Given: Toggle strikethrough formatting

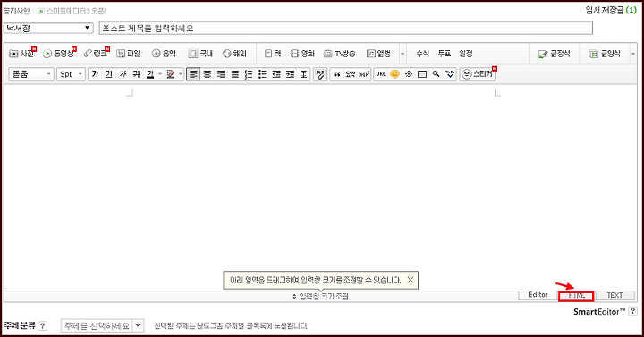Looking at the screenshot, I should point(136,74).
